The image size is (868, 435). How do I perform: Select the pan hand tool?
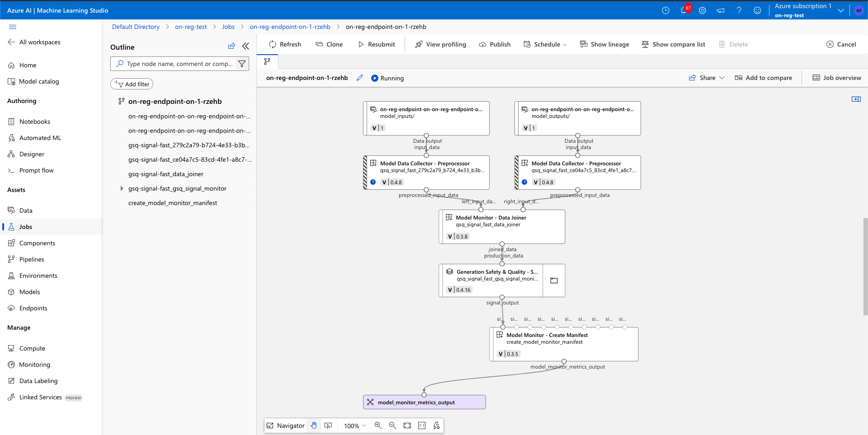pos(314,426)
